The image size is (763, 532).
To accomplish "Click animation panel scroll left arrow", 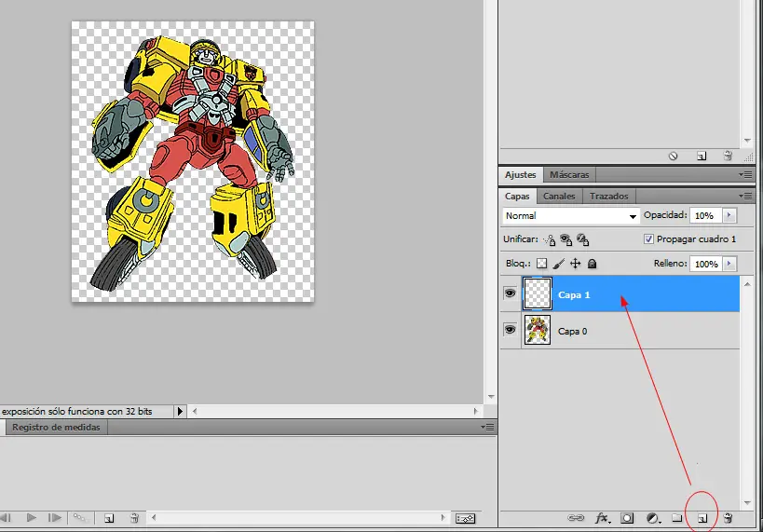I will tap(154, 518).
